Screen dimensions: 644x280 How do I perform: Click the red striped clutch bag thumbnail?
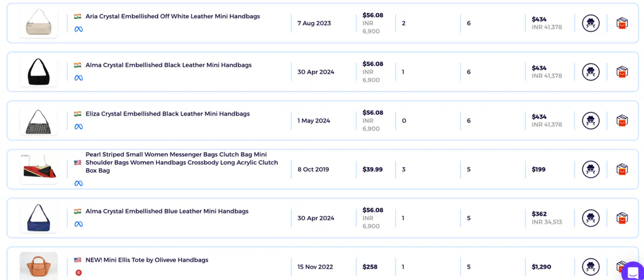[x=39, y=170]
